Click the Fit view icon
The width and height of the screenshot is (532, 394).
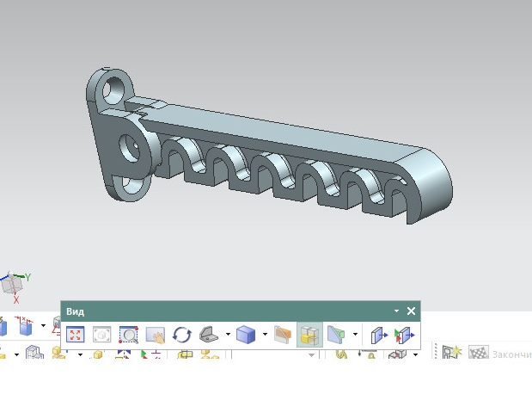[75, 335]
